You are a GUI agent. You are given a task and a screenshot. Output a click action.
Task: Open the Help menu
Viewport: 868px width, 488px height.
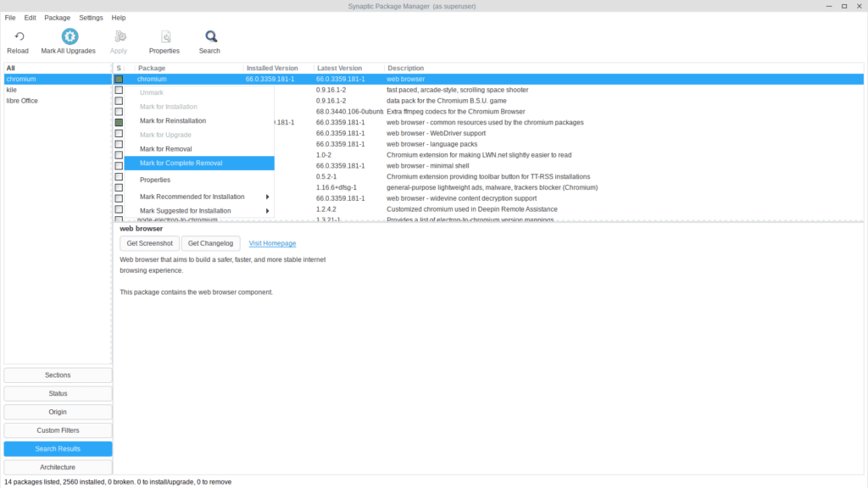pyautogui.click(x=119, y=18)
